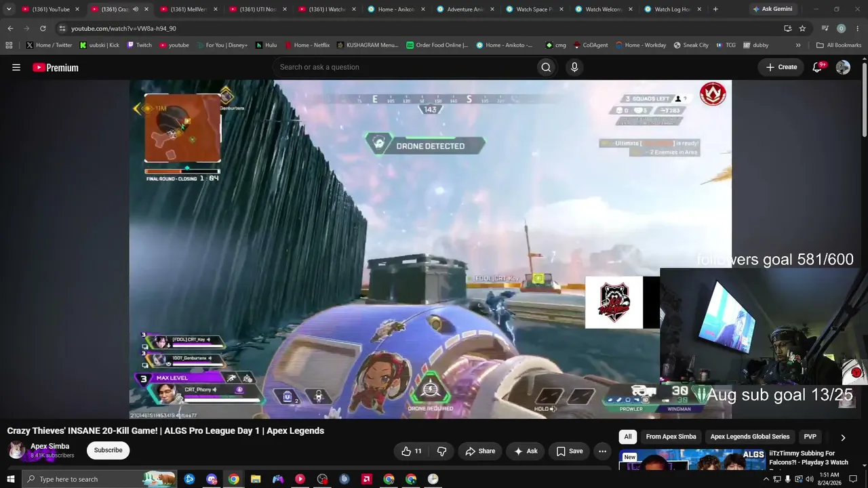Start voice search with microphone icon
Viewport: 868px width, 488px height.
click(x=574, y=67)
